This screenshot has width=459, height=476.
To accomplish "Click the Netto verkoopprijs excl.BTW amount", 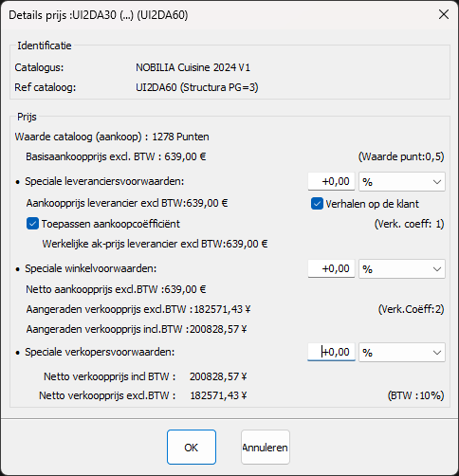I will 218,395.
